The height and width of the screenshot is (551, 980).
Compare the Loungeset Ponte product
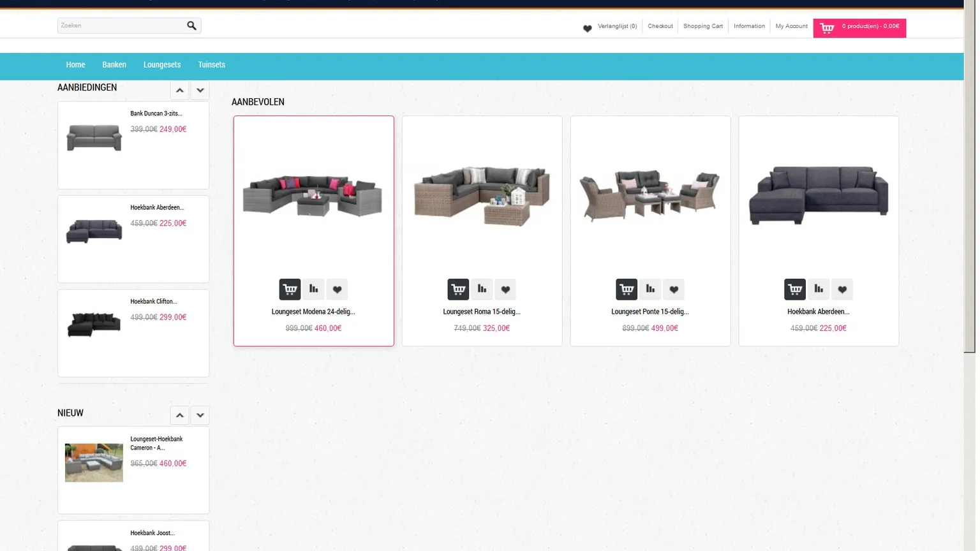click(x=650, y=290)
